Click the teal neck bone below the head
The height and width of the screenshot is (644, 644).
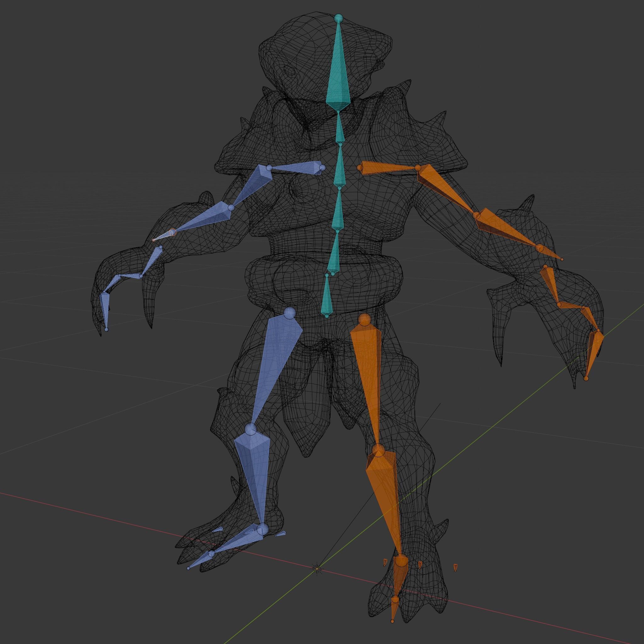click(340, 129)
